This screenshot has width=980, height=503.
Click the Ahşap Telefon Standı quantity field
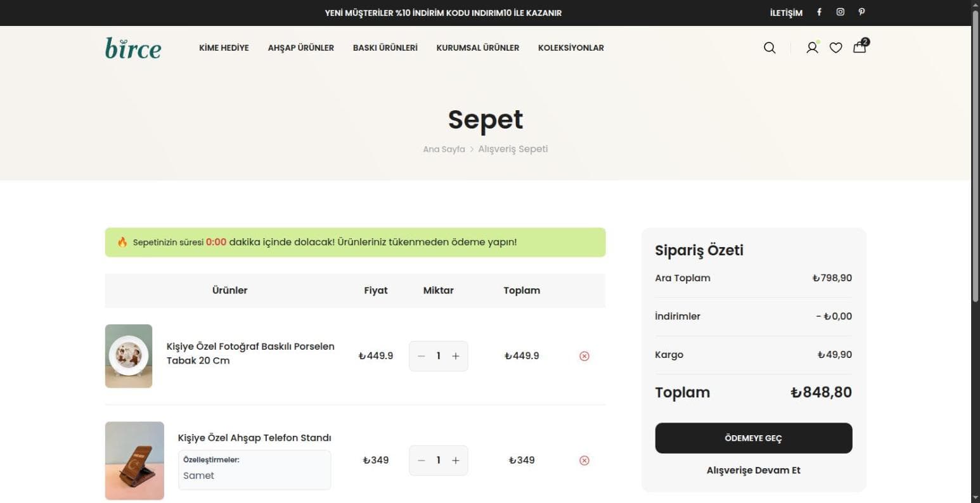[438, 461]
